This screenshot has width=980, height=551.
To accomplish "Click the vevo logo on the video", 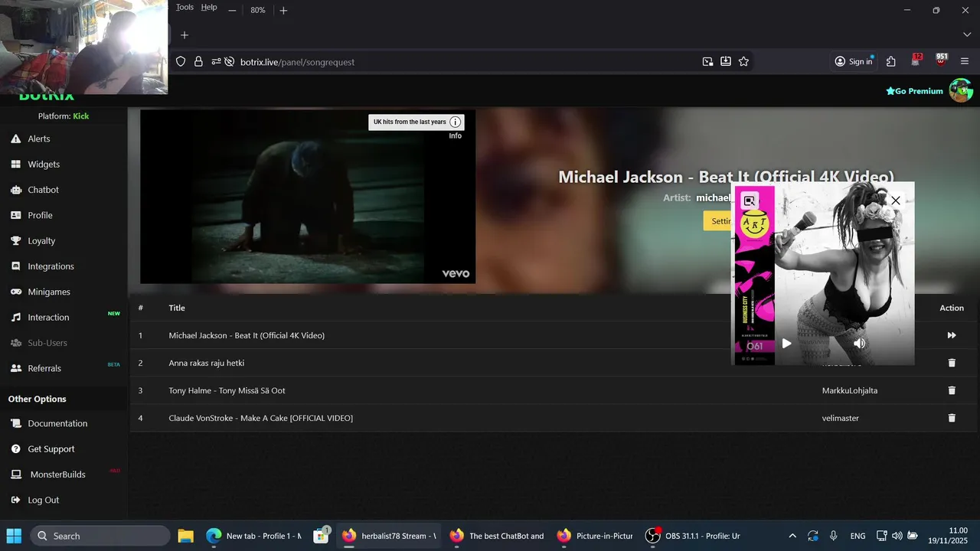I will tap(456, 273).
